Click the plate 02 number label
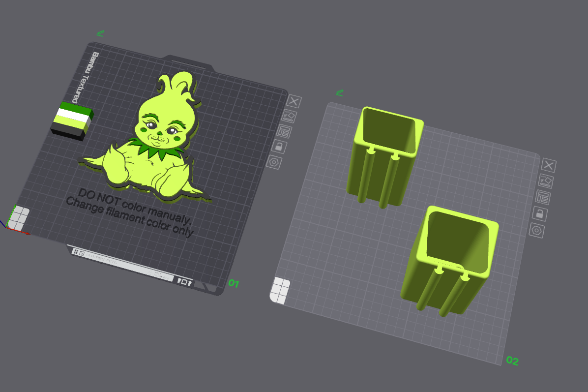Screen dimensions: 588x392 [512, 361]
